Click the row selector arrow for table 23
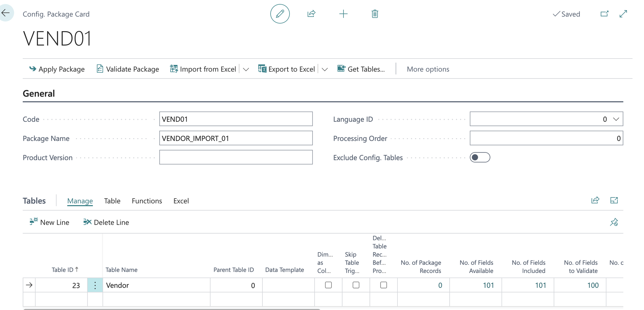 point(29,285)
